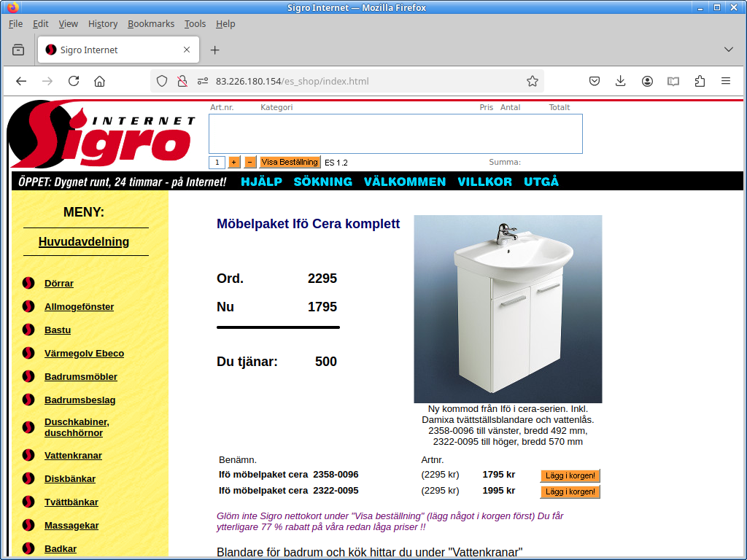Add item 2322-0095 with Lägg i korgen

pos(570,491)
